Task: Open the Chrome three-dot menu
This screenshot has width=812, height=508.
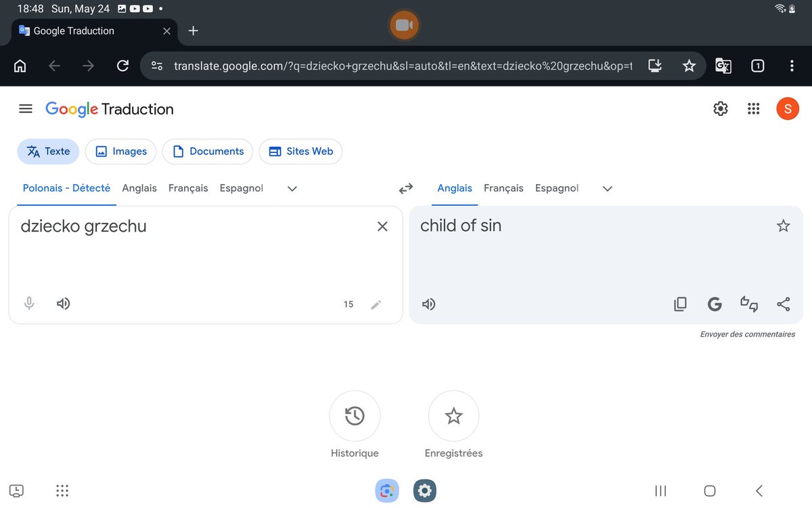Action: pos(792,66)
